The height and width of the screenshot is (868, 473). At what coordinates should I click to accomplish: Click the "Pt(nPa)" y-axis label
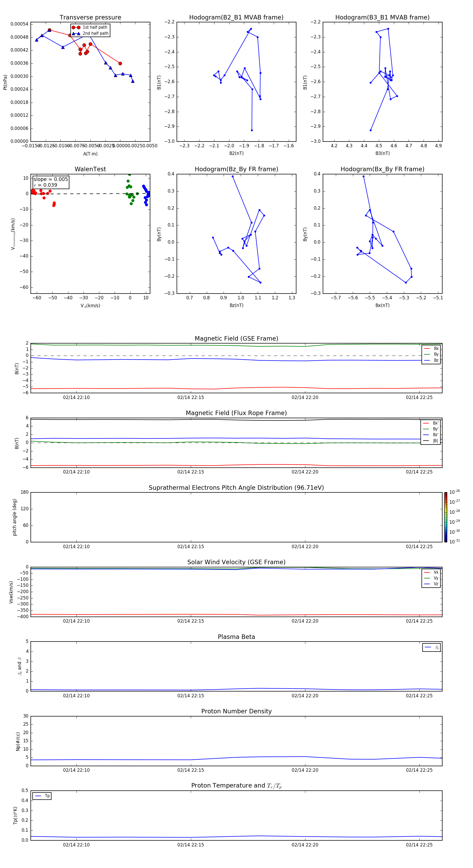pyautogui.click(x=5, y=82)
